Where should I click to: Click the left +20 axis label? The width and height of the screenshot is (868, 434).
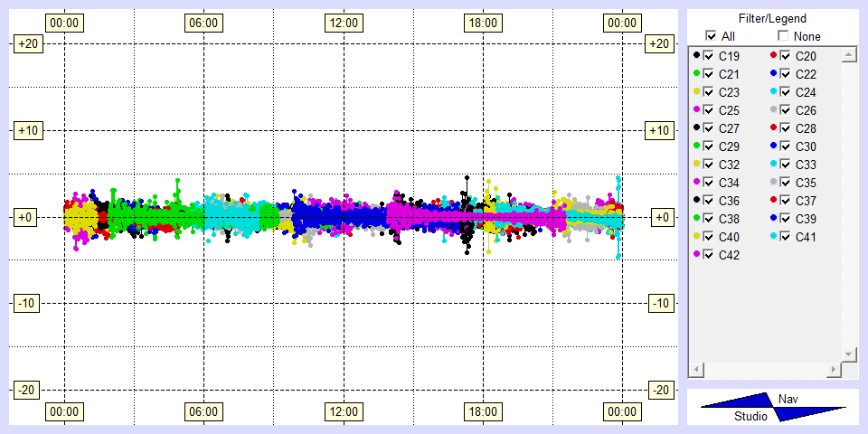point(25,44)
